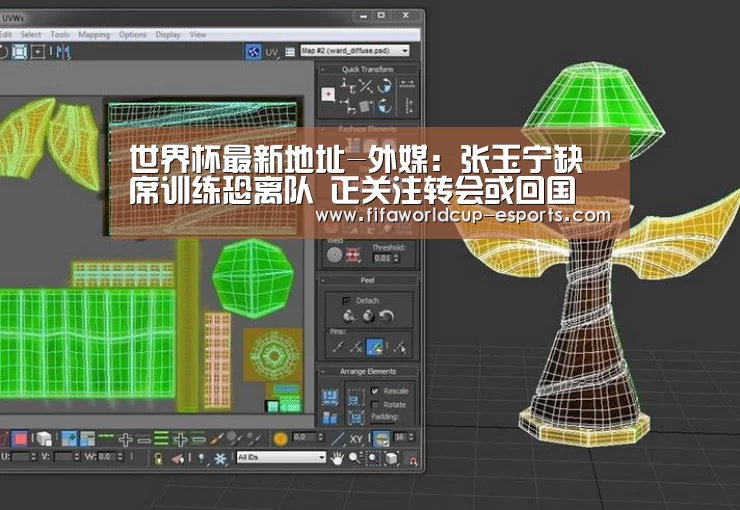The image size is (740, 510).
Task: Click Zoom Extents cube icon
Action: (391, 458)
